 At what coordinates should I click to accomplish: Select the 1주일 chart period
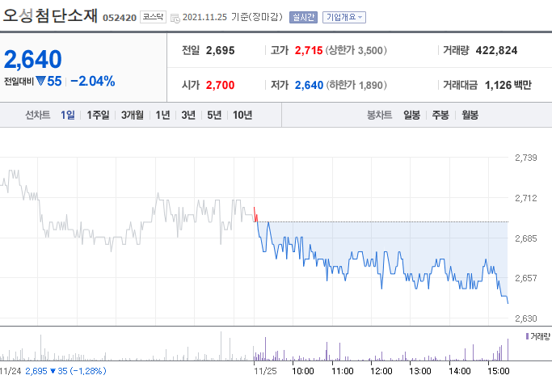98,115
